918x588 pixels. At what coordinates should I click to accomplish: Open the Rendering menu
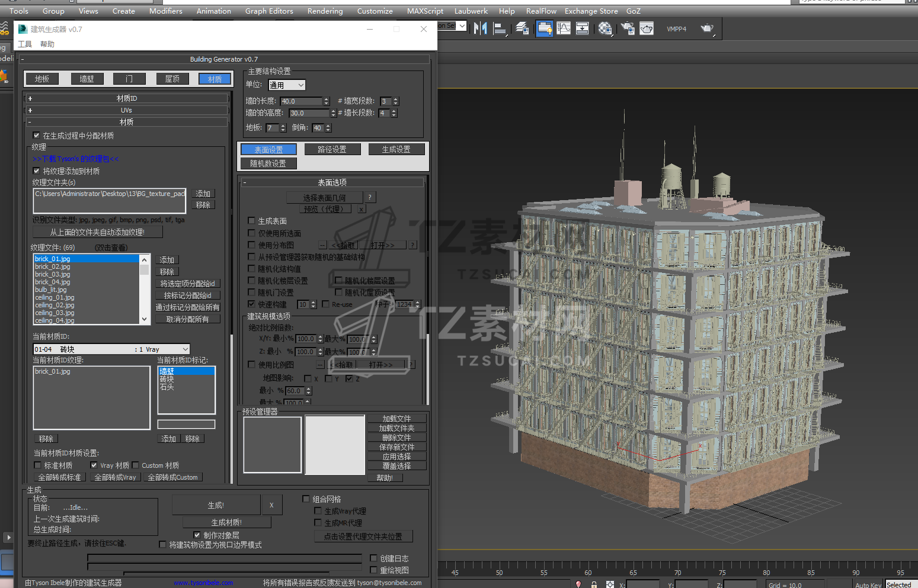pos(325,11)
